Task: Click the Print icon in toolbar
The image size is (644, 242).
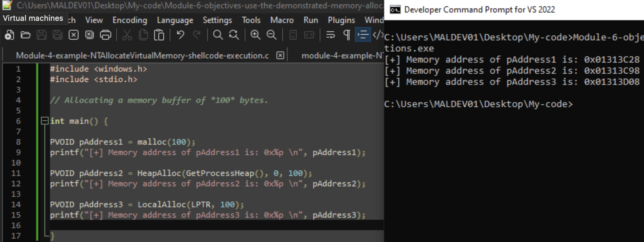Action: pyautogui.click(x=106, y=35)
